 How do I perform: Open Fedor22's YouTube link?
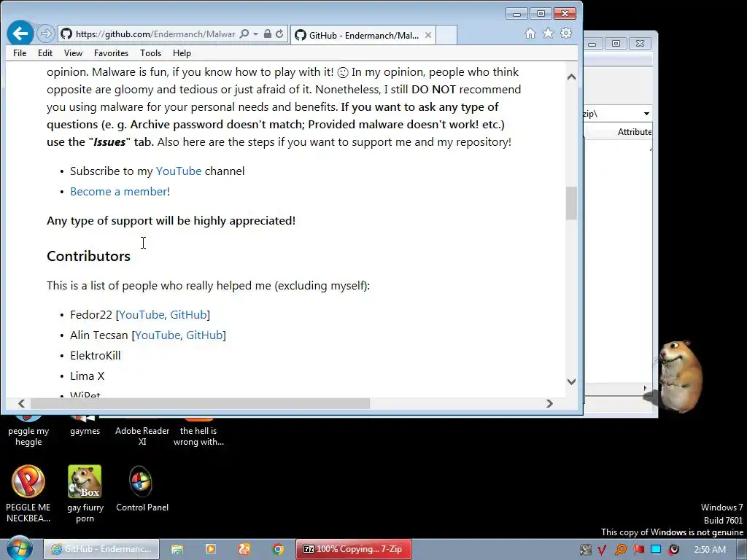pos(142,315)
